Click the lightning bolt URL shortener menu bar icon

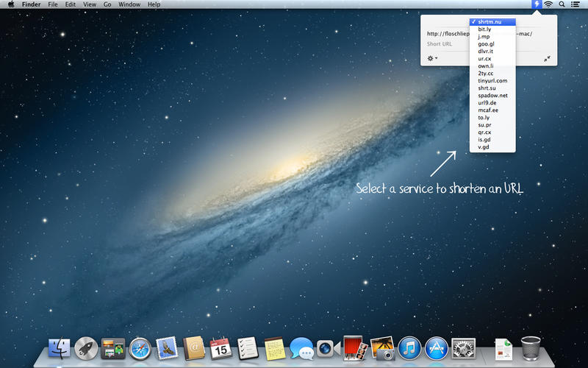pos(537,4)
